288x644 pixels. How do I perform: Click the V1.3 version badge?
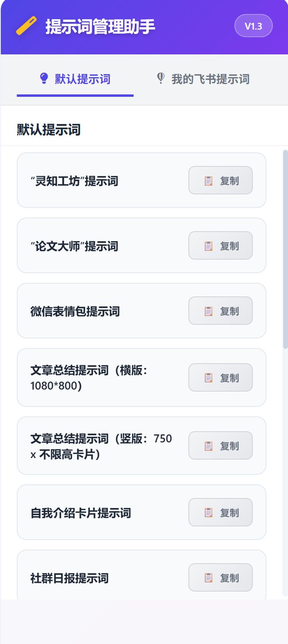click(x=253, y=26)
